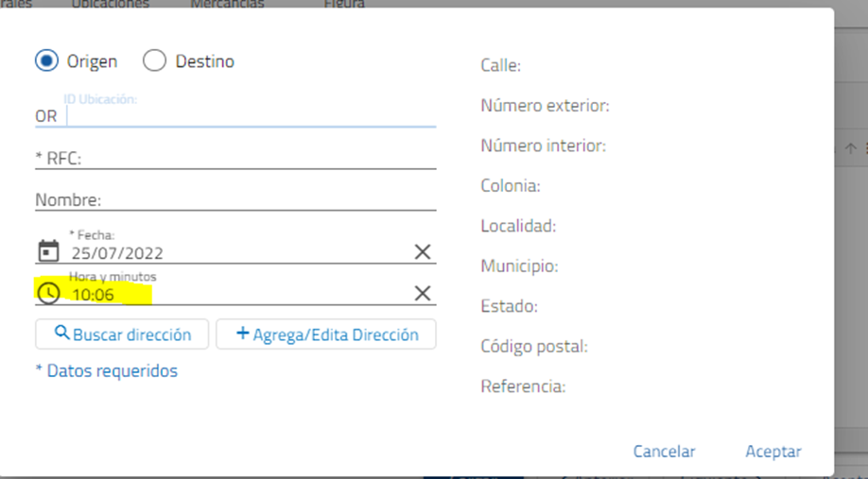
Task: Click the calendar icon beside Fecha
Action: click(x=47, y=251)
